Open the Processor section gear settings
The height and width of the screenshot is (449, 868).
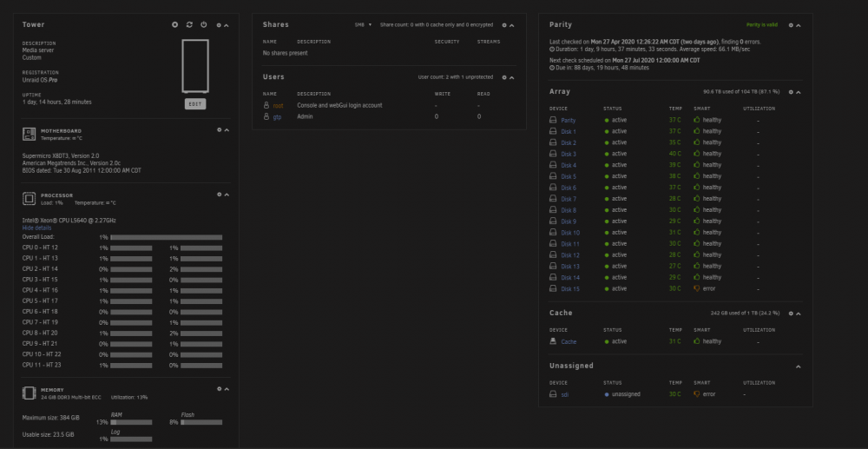click(x=220, y=195)
